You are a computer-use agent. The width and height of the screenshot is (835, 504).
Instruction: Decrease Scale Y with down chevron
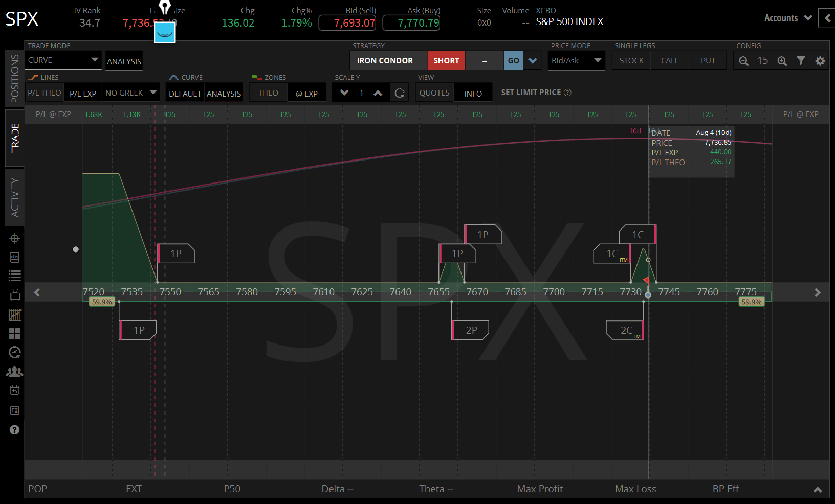(x=344, y=93)
